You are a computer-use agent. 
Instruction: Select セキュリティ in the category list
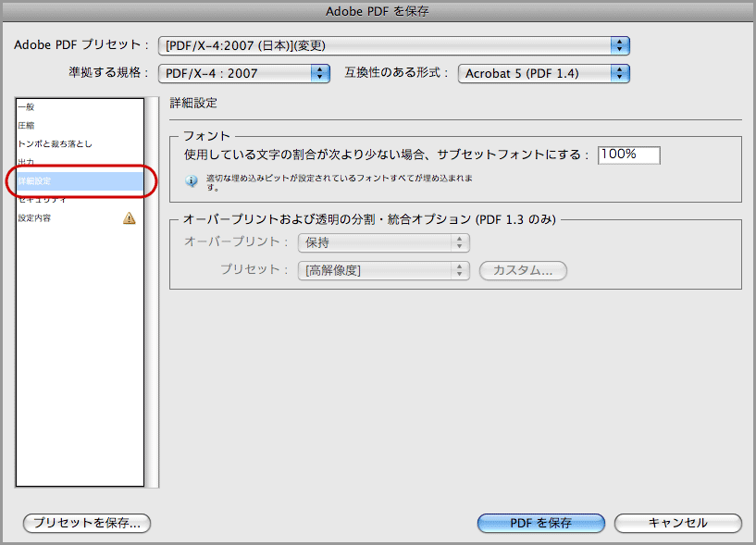coord(80,199)
